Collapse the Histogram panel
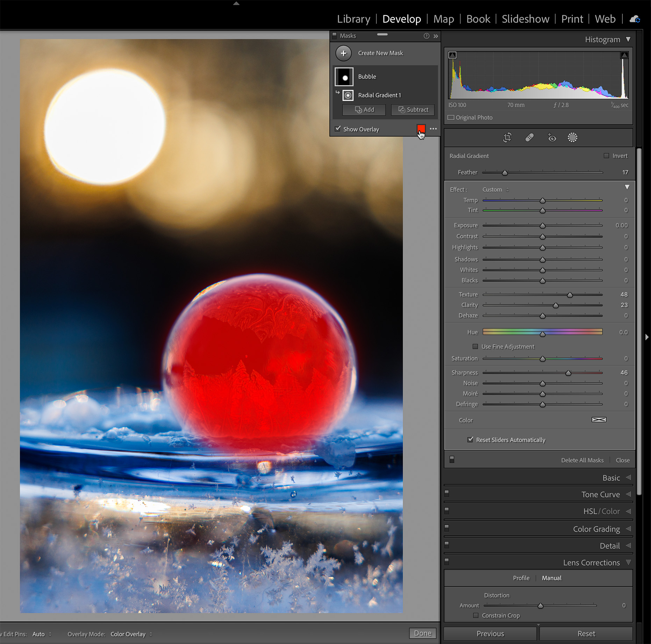 [628, 39]
